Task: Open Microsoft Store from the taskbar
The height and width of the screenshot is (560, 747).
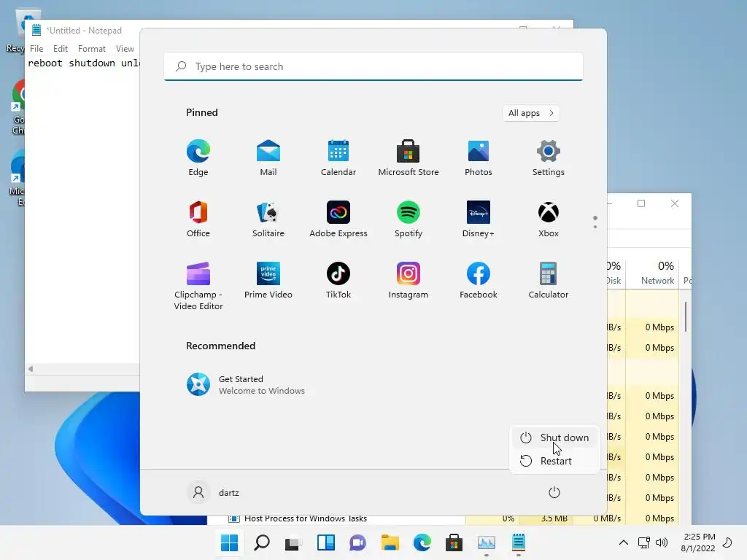Action: click(x=454, y=542)
